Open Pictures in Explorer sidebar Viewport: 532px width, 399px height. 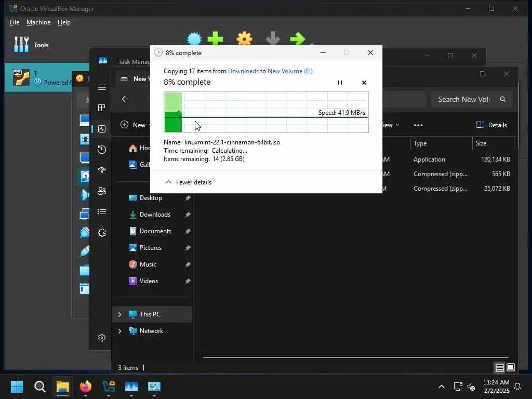pos(151,248)
